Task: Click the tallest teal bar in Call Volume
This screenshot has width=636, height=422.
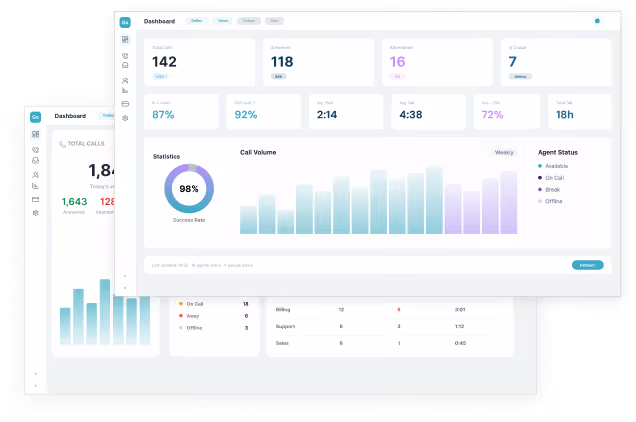Action: point(434,200)
